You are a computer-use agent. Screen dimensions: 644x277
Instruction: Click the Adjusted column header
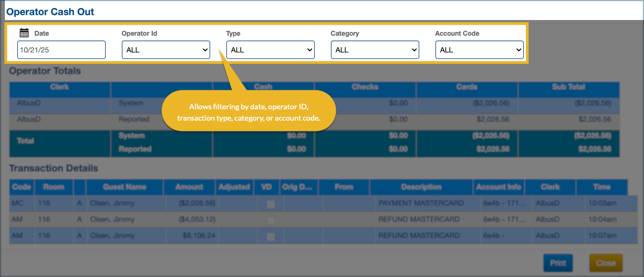pos(234,187)
